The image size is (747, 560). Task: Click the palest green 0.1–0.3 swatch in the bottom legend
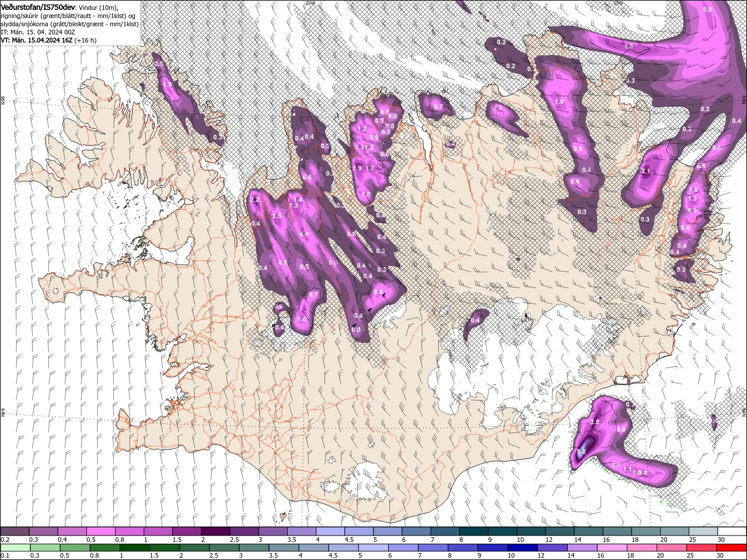click(x=15, y=548)
